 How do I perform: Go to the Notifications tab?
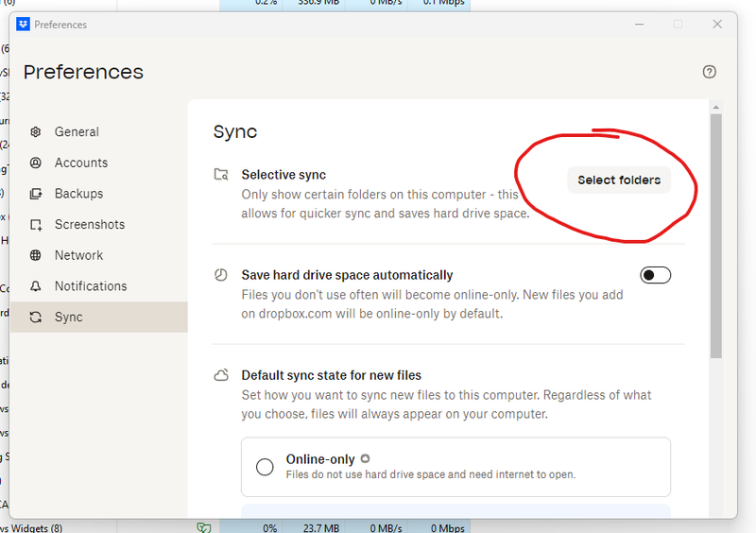point(90,286)
